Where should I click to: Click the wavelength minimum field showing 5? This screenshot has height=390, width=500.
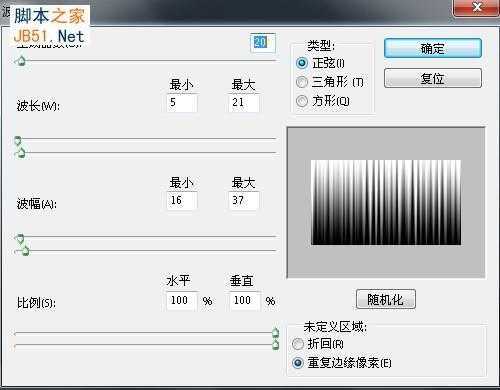(x=182, y=103)
